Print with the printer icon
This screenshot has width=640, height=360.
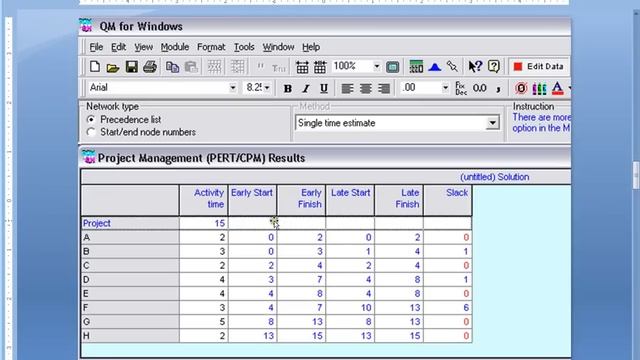tap(150, 67)
